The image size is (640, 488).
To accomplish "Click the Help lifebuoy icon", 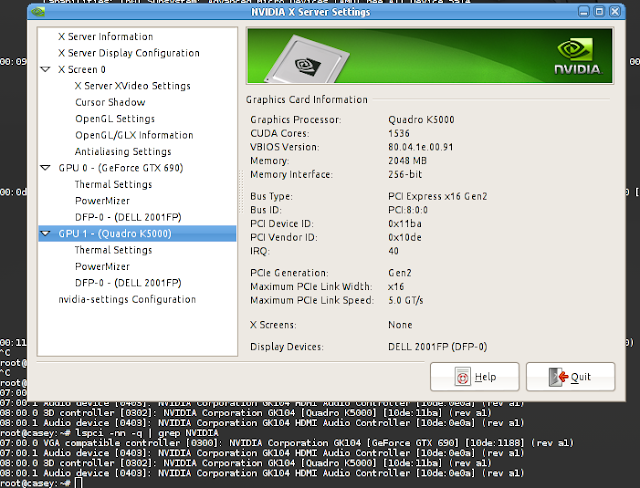I will [462, 377].
